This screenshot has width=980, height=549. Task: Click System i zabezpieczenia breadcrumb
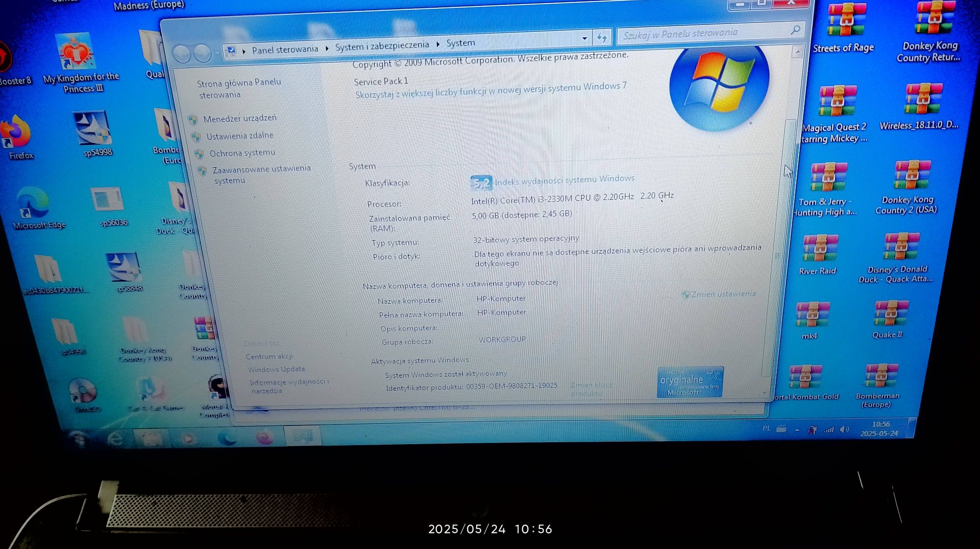pyautogui.click(x=382, y=46)
